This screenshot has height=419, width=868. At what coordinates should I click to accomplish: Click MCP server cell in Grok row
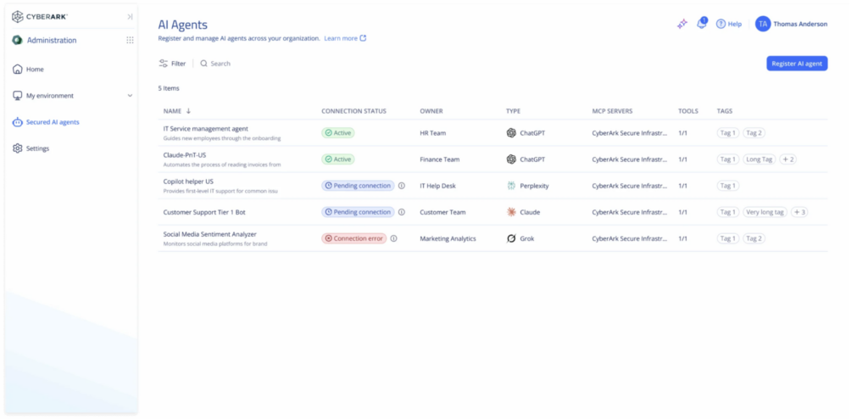[630, 238]
